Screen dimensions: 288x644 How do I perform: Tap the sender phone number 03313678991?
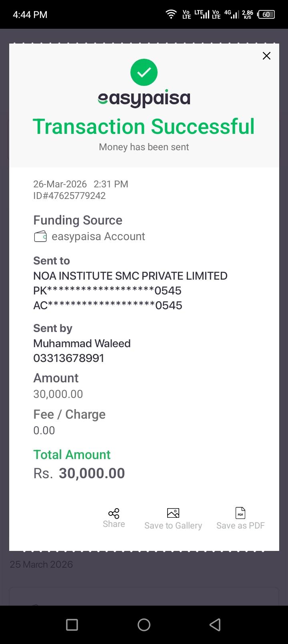69,358
